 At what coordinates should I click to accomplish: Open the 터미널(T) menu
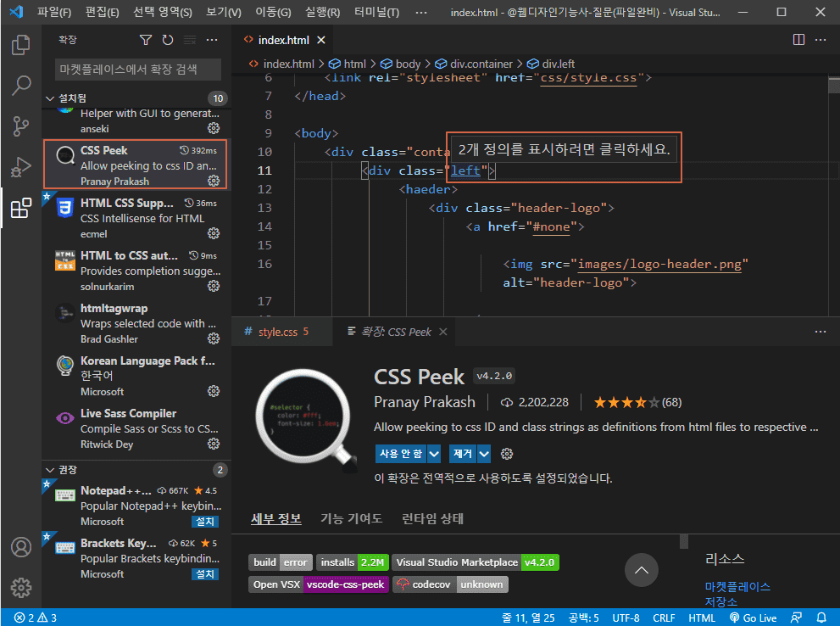coord(377,12)
